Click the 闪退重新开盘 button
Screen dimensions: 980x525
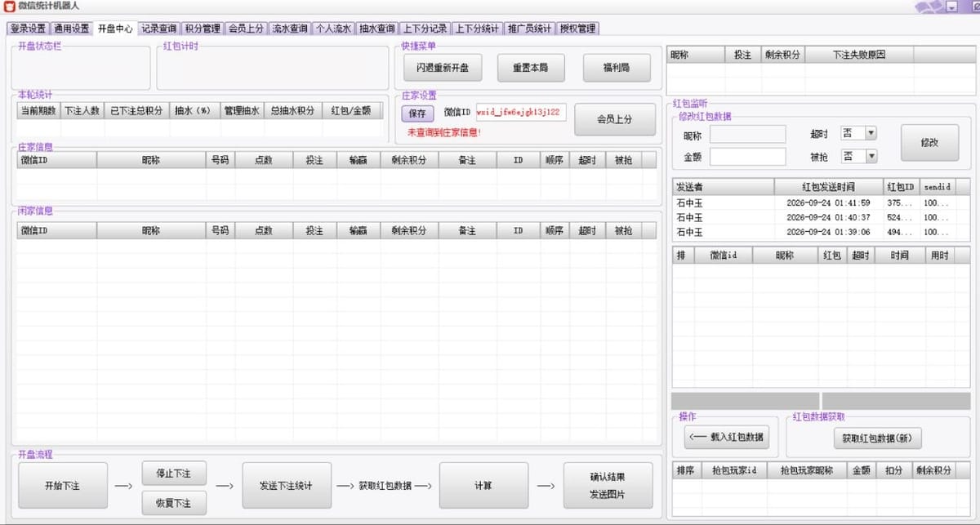[x=443, y=68]
